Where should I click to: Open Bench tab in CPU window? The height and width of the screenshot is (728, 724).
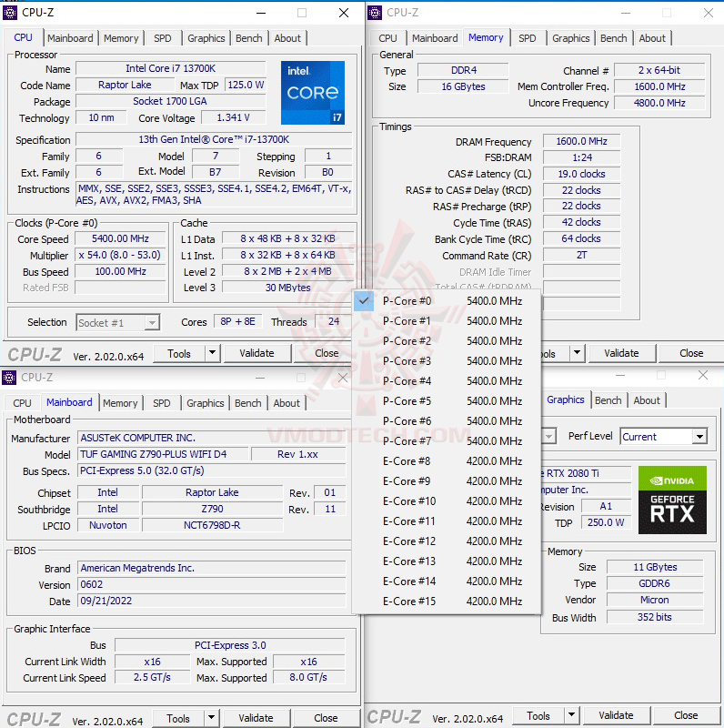coord(248,38)
